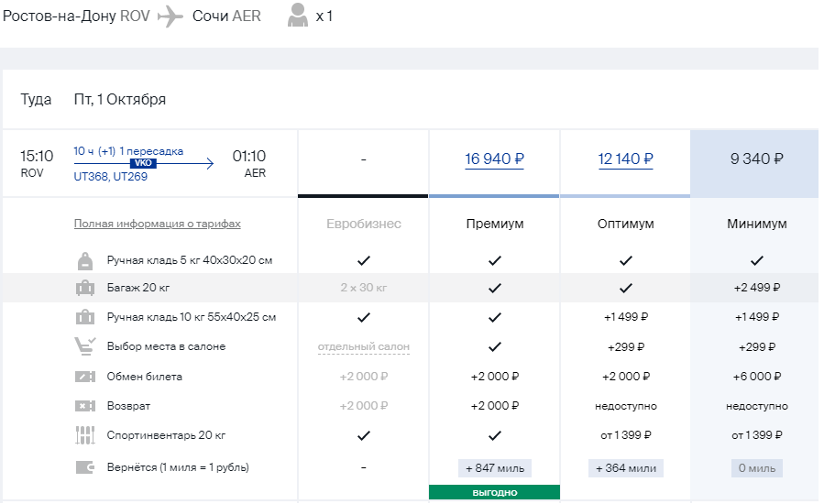
Task: Click the date Пт, 1 Октября
Action: 120,99
